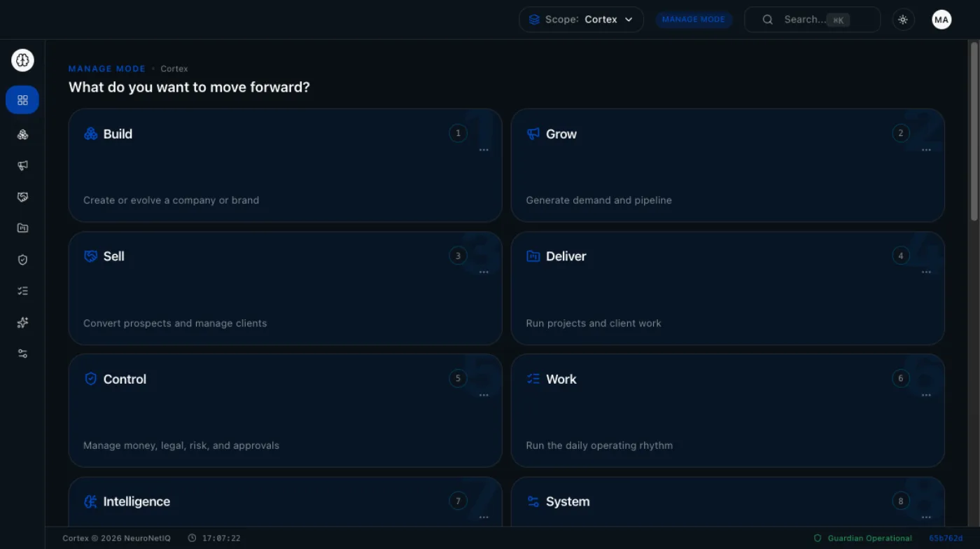Click the clock icon in status bar
The height and width of the screenshot is (549, 980).
(x=192, y=538)
